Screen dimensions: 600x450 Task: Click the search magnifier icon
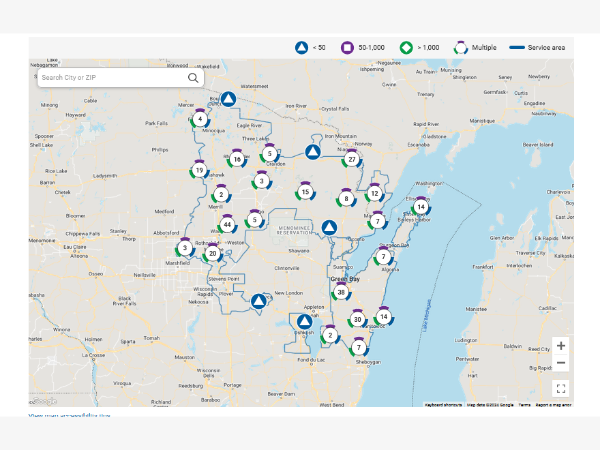tap(193, 77)
